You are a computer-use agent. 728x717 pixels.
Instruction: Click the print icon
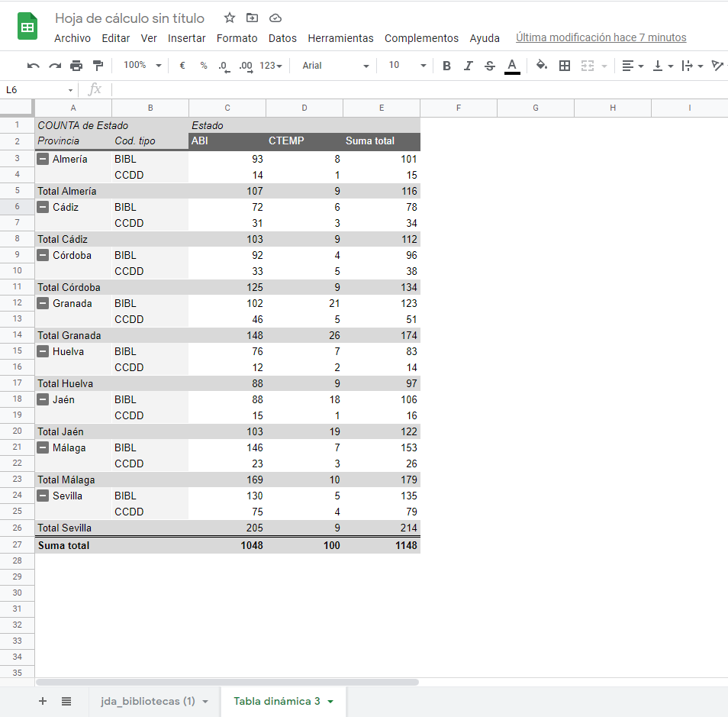coord(76,66)
